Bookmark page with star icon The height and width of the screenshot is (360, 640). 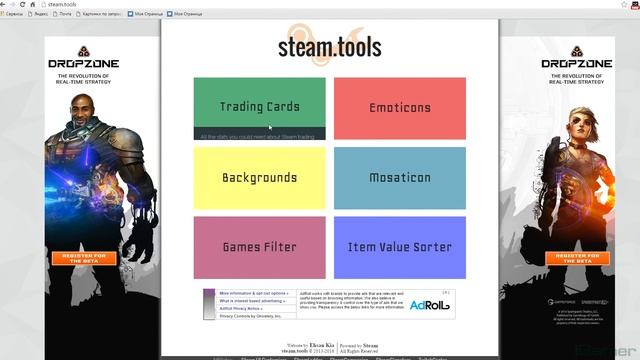tap(624, 4)
